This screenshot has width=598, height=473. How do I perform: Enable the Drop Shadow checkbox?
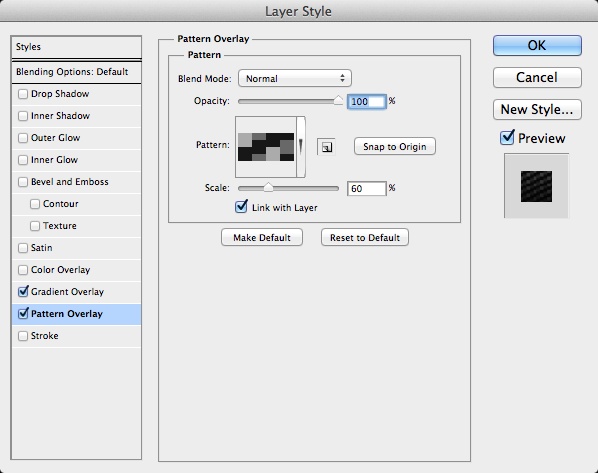click(x=23, y=94)
